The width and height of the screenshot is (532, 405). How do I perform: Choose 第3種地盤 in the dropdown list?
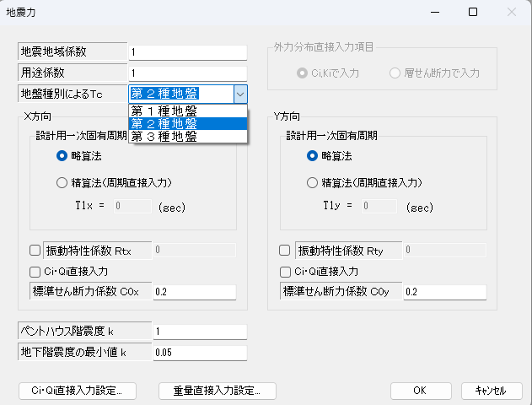(188, 137)
